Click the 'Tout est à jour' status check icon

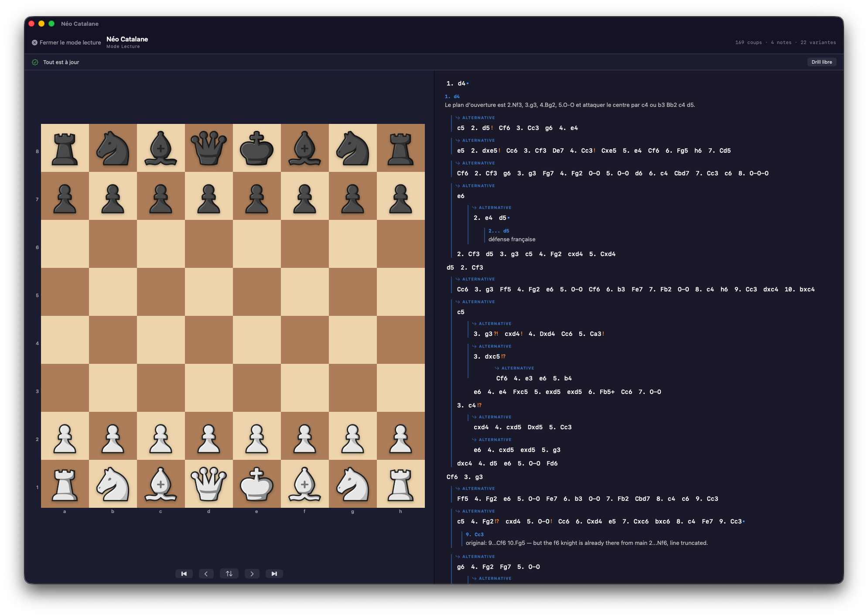(35, 62)
